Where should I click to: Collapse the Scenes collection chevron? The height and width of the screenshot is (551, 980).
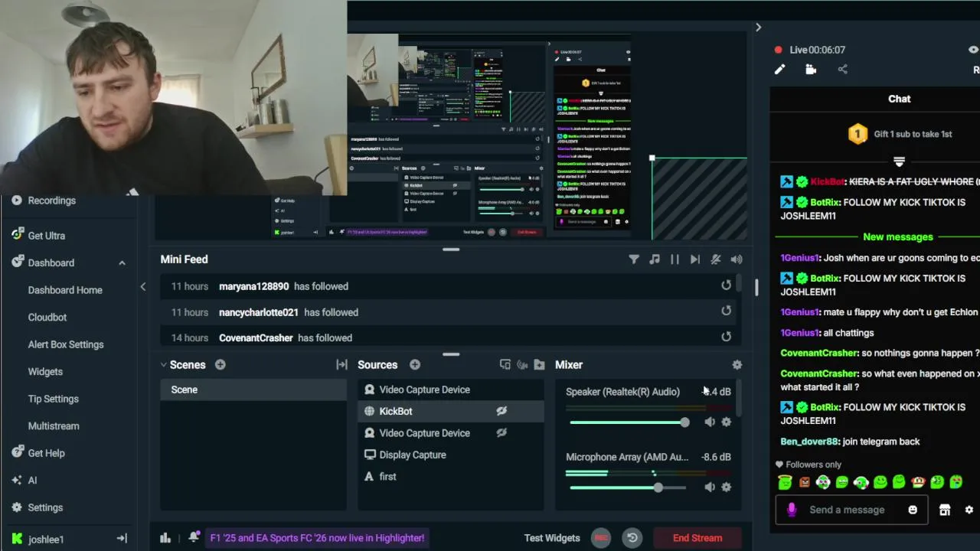(x=163, y=365)
